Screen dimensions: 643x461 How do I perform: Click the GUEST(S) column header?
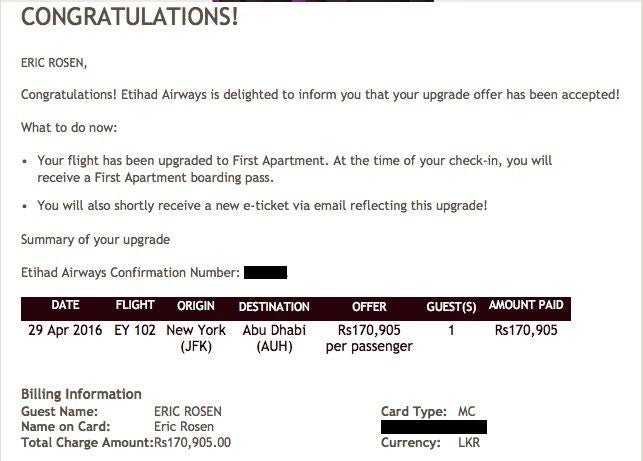coord(451,306)
